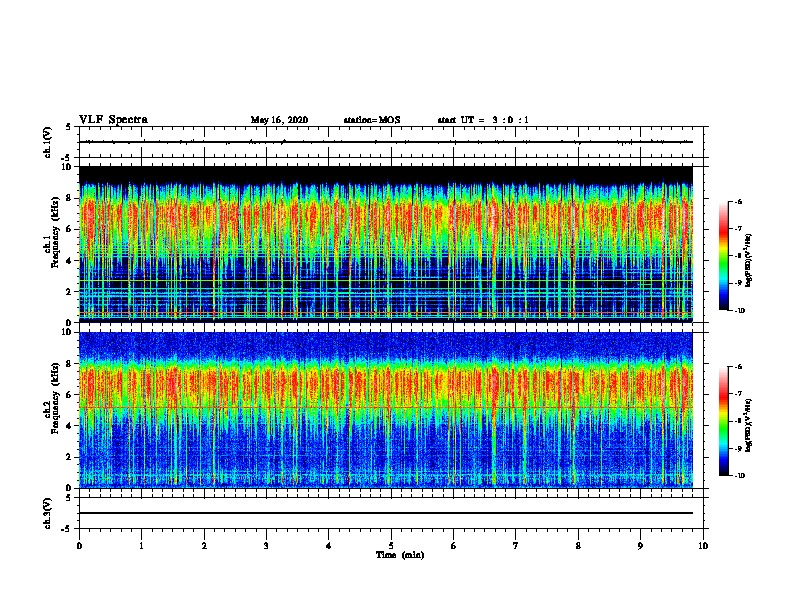Click the ch.1 spectrogram plot

386,244
